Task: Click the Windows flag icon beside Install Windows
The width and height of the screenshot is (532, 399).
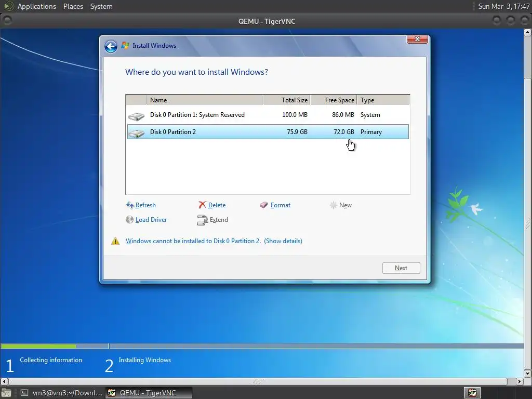Action: [125, 46]
